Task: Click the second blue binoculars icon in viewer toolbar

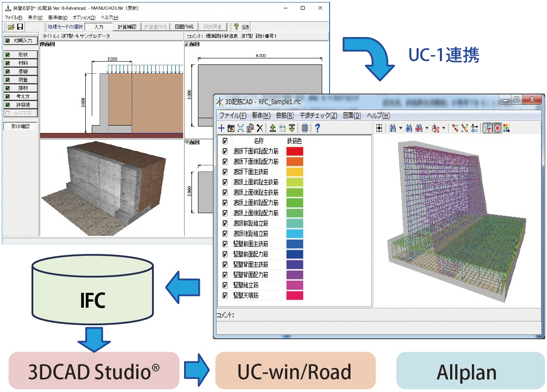Action: 409,128
